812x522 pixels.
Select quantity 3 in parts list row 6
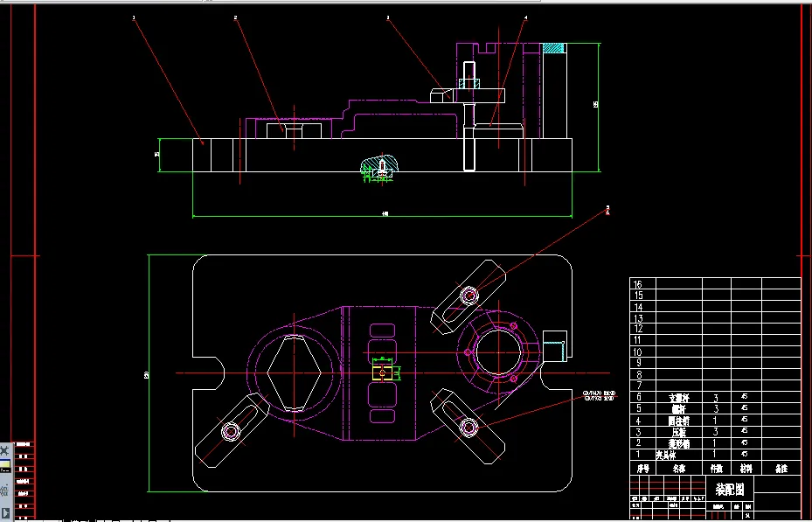(716, 398)
